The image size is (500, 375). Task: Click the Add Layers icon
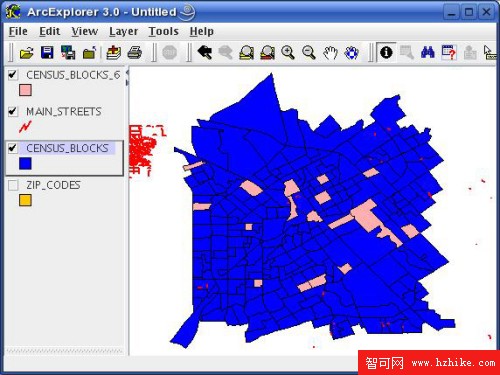(x=113, y=53)
